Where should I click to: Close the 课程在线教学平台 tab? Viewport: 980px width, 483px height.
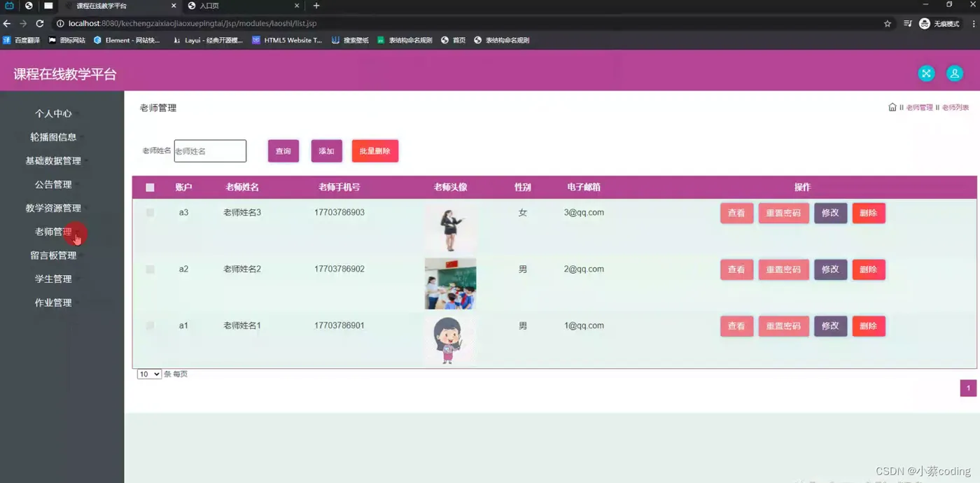pos(174,6)
